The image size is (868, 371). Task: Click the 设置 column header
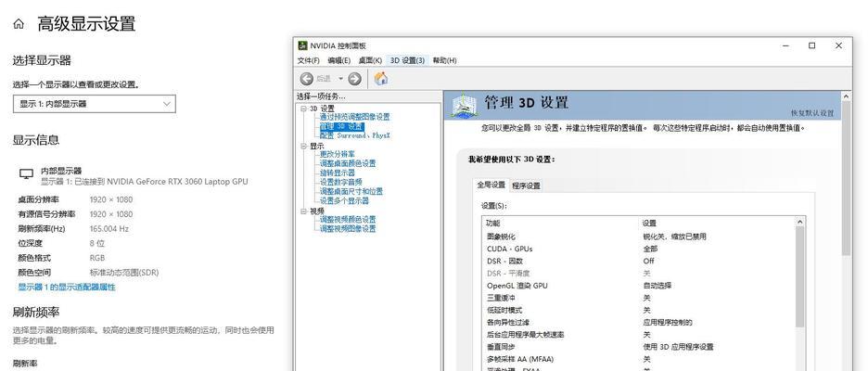[649, 223]
